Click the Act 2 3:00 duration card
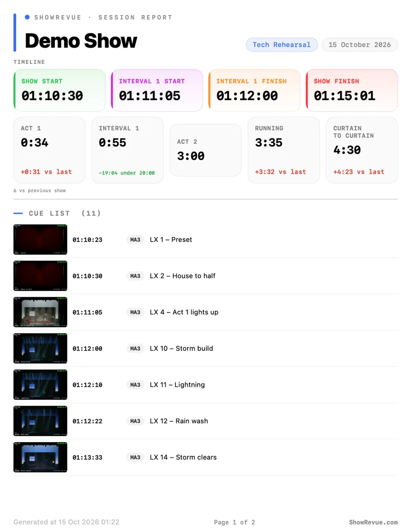 [x=205, y=150]
